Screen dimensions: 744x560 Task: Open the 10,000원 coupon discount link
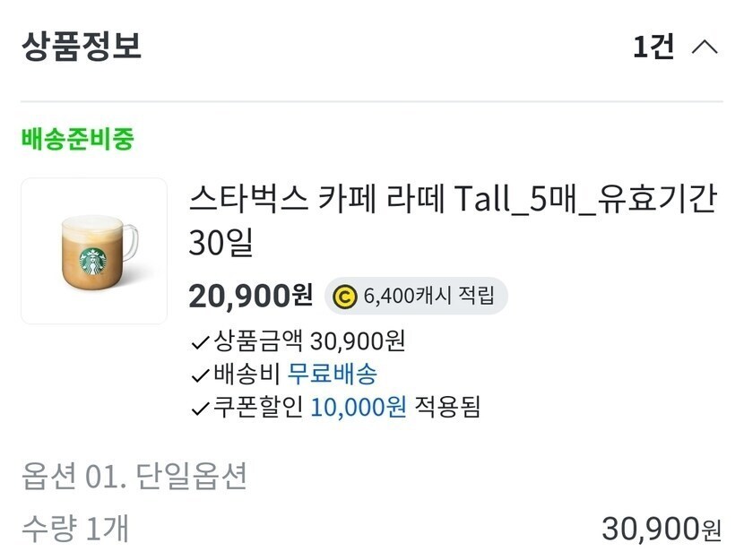[x=359, y=408]
